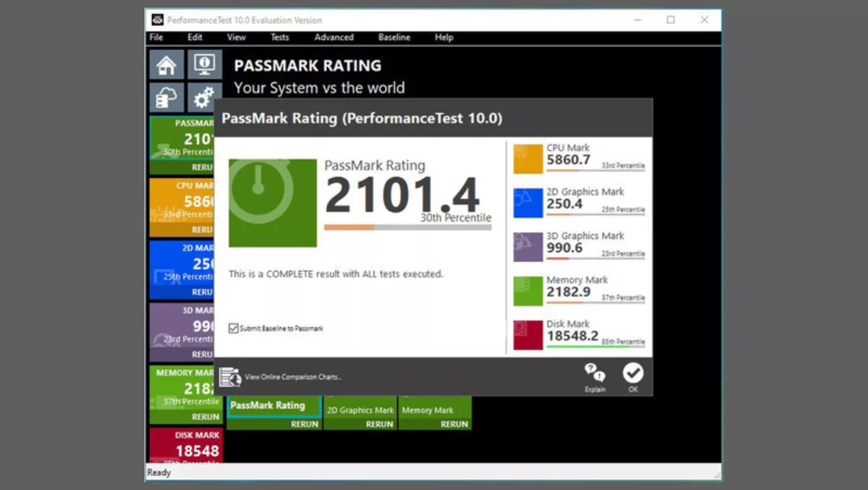Click the View Online Comparison Charts icon

point(230,376)
